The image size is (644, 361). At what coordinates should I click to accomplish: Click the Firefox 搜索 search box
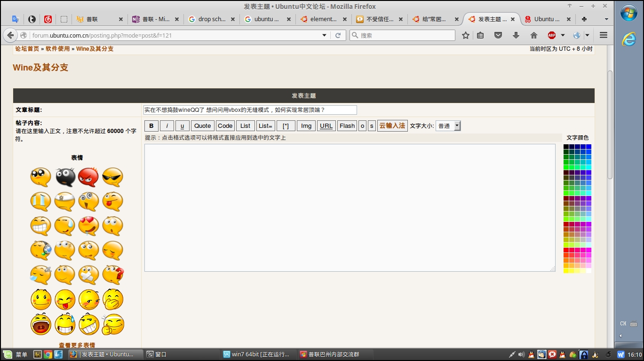(402, 35)
